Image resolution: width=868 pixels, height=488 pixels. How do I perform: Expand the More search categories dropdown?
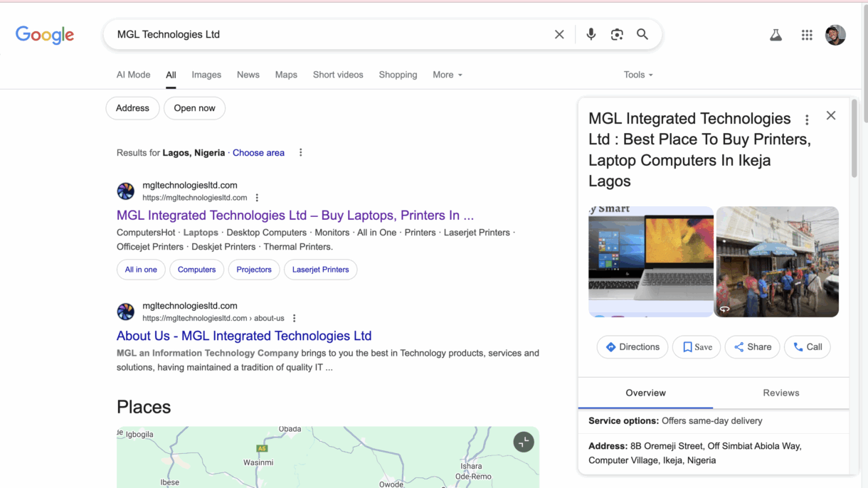[448, 75]
